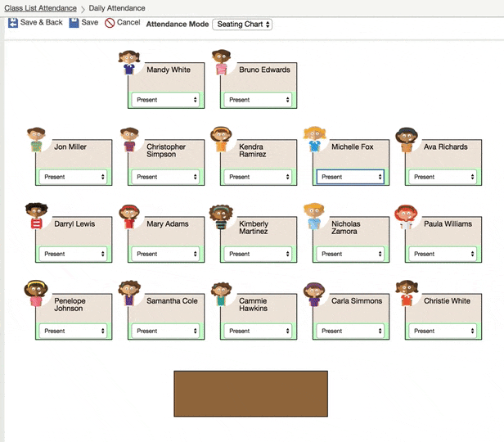Click the Save button text

pyautogui.click(x=89, y=23)
